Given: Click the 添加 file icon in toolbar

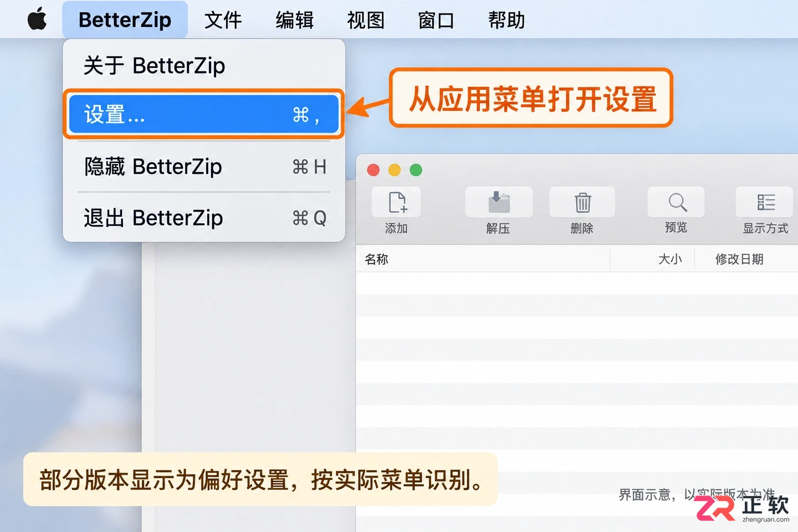Looking at the screenshot, I should tap(396, 202).
